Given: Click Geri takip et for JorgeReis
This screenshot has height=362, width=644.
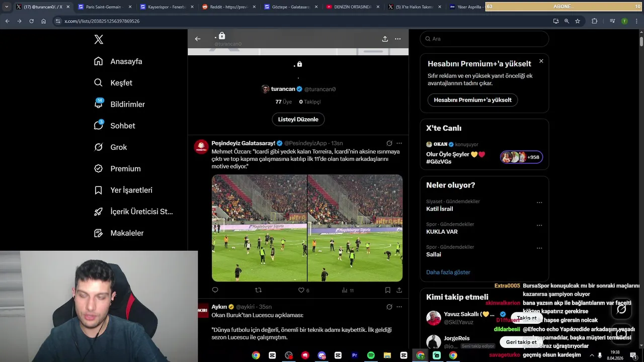Looking at the screenshot, I should click(x=521, y=342).
